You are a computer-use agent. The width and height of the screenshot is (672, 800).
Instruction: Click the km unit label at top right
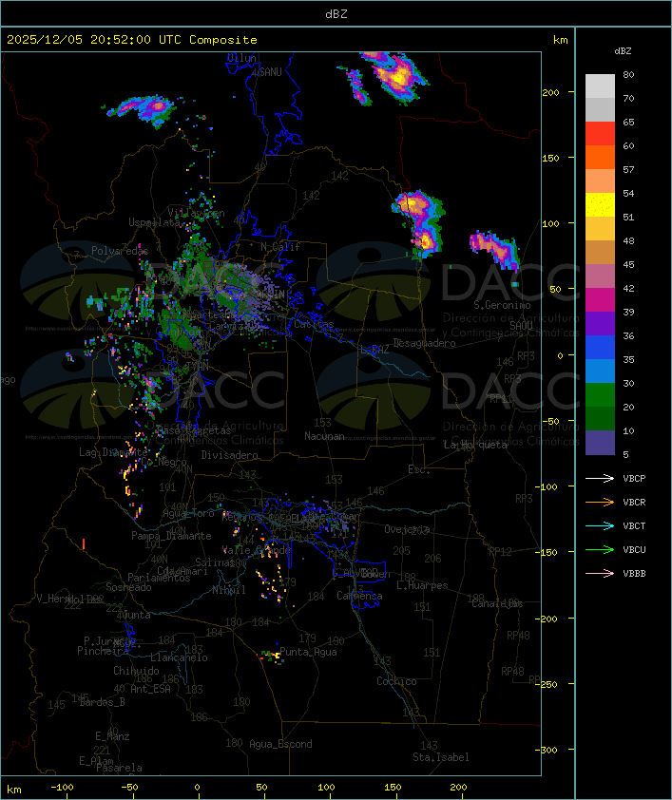pyautogui.click(x=560, y=40)
